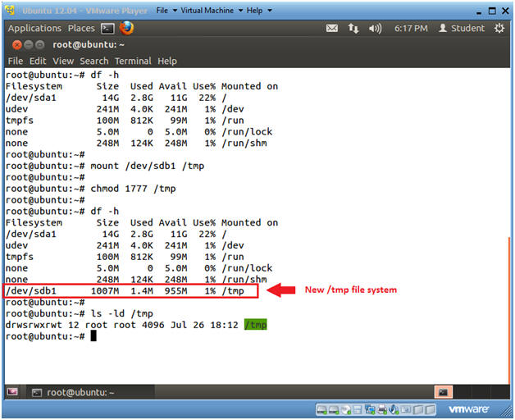Click the CD/DVD drive status icon
The image size is (515, 420).
(346, 409)
